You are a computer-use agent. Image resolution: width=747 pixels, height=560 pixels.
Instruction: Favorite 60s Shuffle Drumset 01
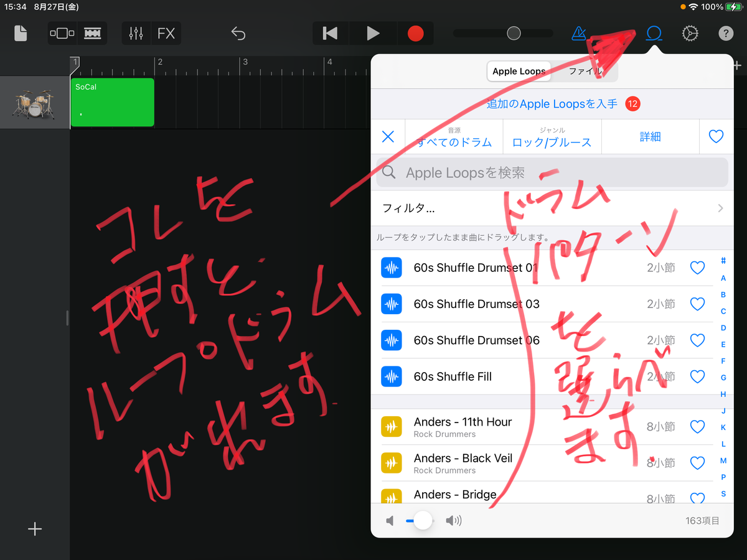click(697, 268)
